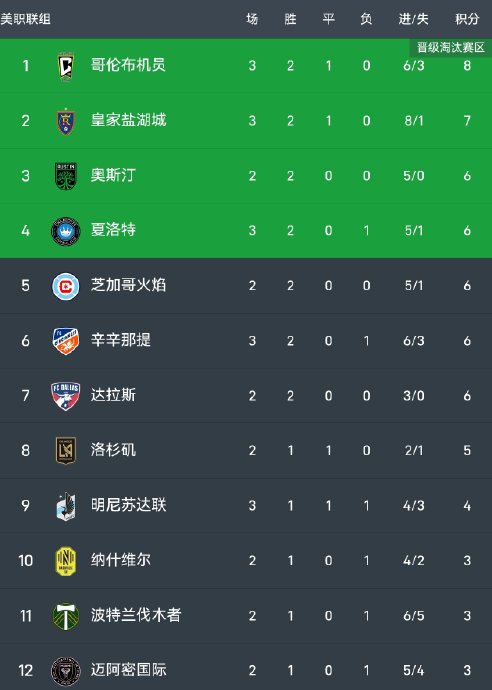Click the 进/失 column header

coord(413,19)
